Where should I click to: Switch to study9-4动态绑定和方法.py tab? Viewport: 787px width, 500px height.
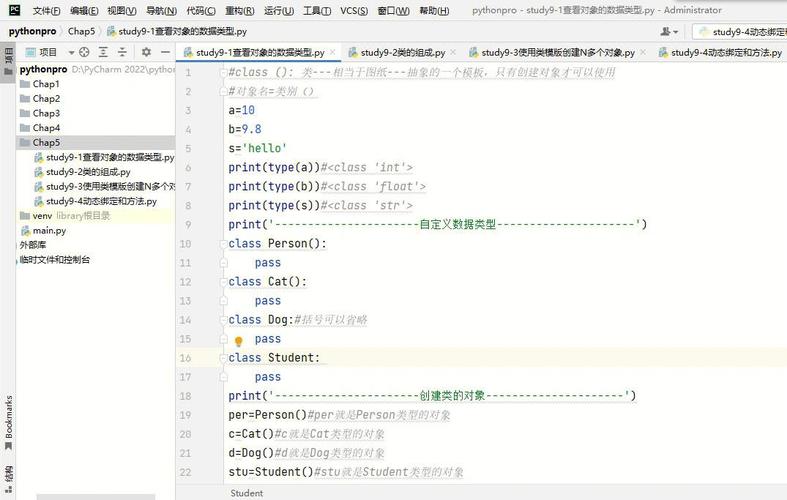(x=720, y=52)
